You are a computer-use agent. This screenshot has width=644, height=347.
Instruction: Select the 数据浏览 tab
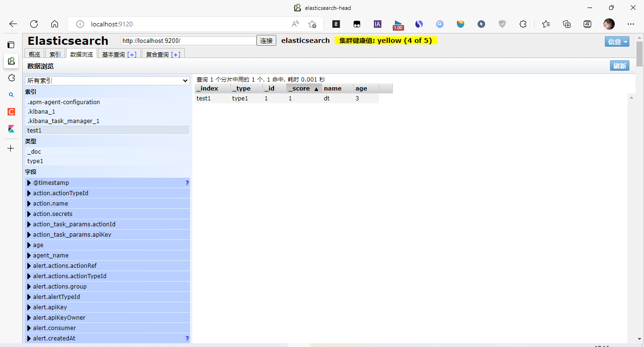(x=82, y=54)
